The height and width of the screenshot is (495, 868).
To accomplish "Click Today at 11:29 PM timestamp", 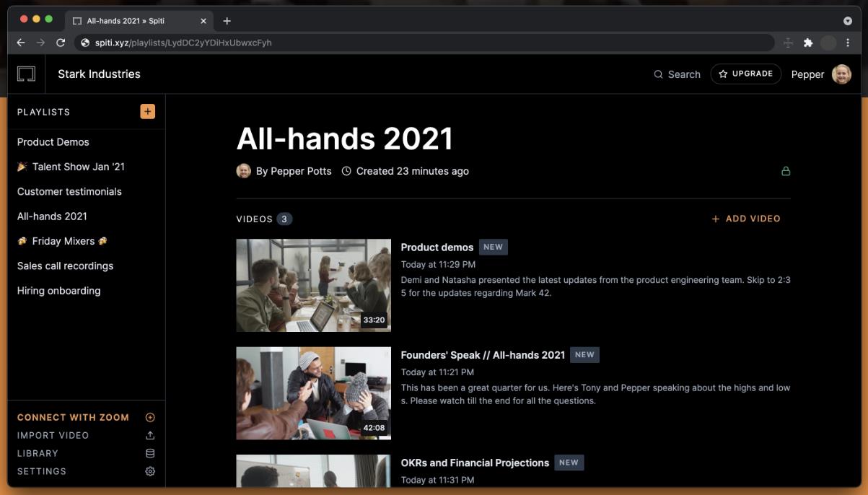I will (x=438, y=265).
